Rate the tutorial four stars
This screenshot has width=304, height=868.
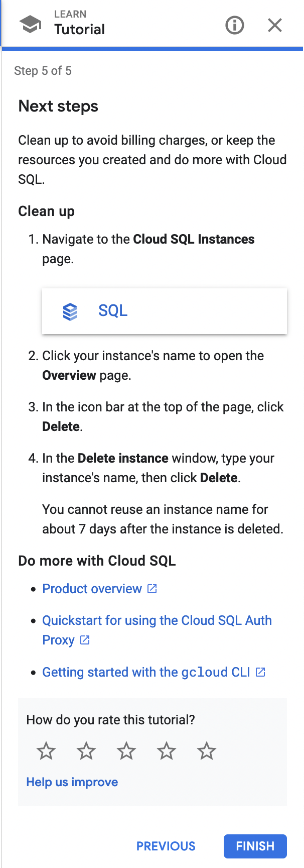tap(167, 751)
